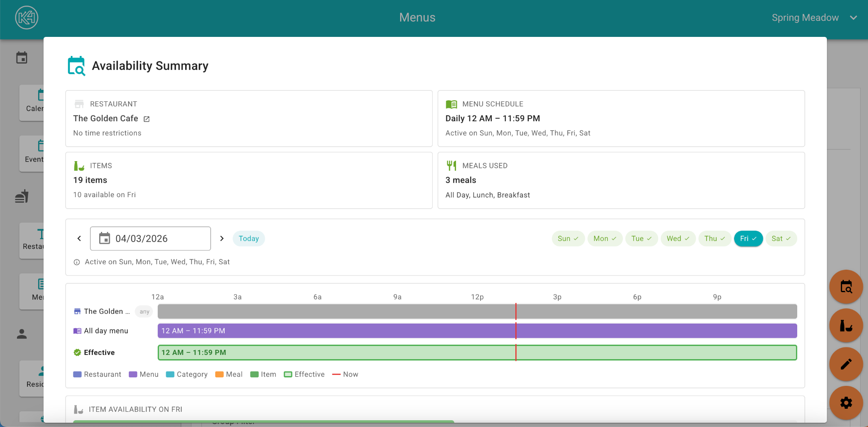Go to previous day with left chevron
The image size is (868, 427).
tap(79, 239)
